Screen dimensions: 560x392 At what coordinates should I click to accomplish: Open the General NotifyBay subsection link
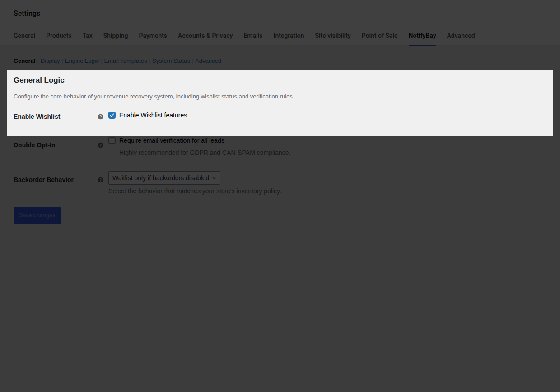click(24, 61)
